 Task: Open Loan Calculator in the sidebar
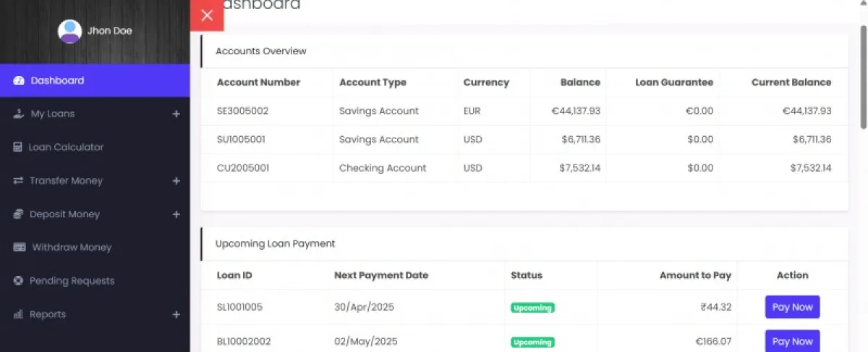coord(95,147)
